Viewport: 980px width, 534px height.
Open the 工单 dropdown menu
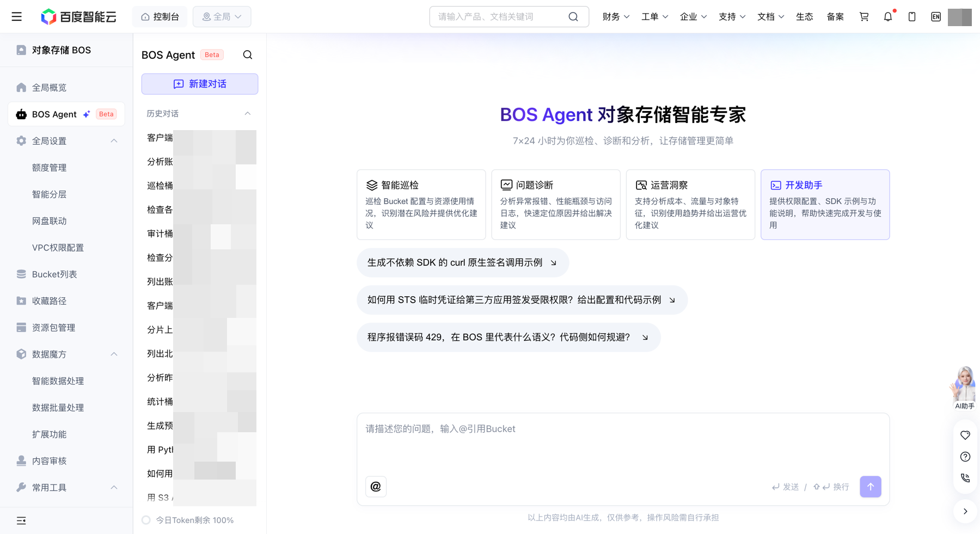[654, 17]
